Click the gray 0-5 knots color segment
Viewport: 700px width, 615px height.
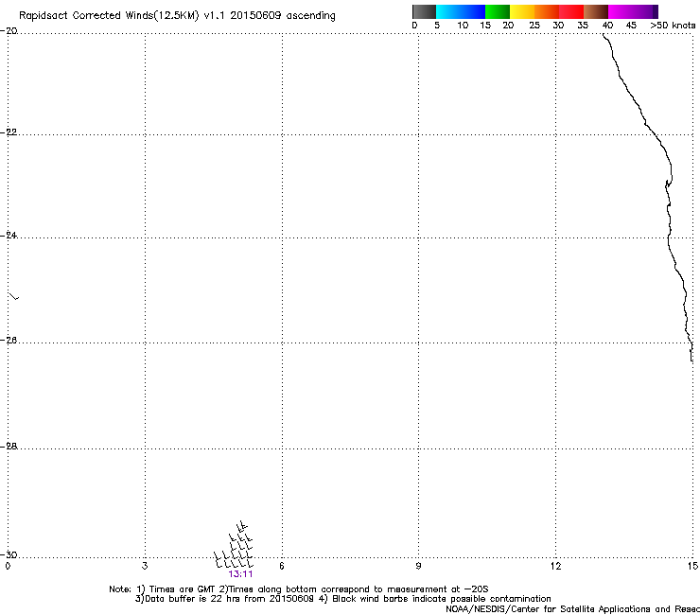coord(424,11)
